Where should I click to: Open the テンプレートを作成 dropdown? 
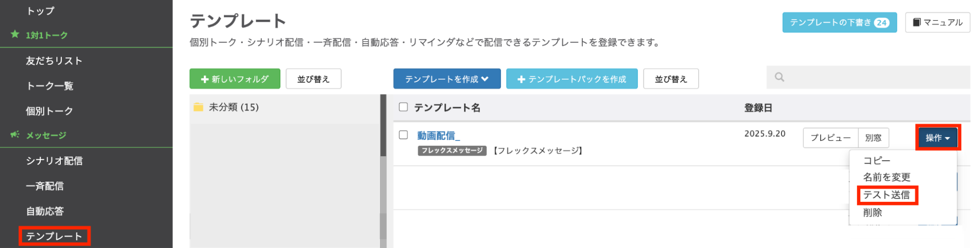tap(447, 79)
